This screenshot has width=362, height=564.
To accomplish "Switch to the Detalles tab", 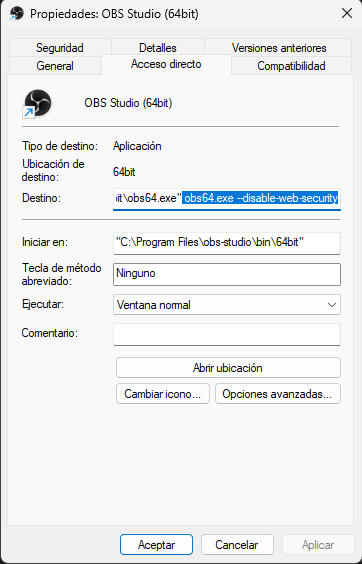I will (x=158, y=47).
